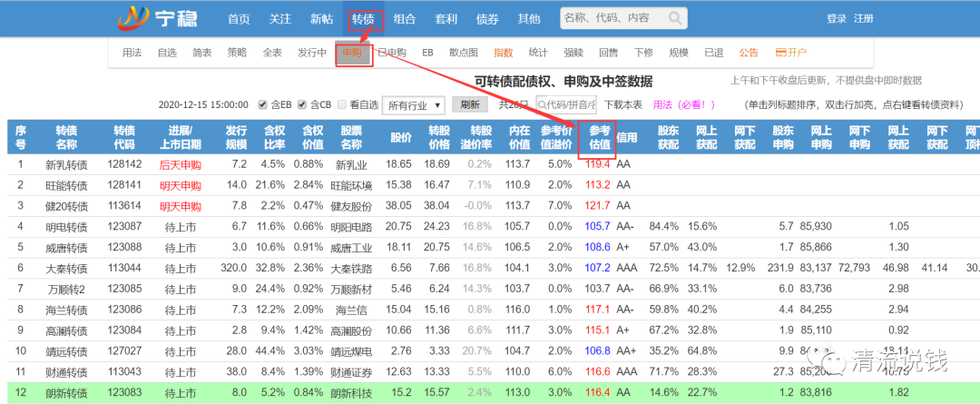
Task: Open the 公告 sub-tab
Action: click(x=749, y=53)
